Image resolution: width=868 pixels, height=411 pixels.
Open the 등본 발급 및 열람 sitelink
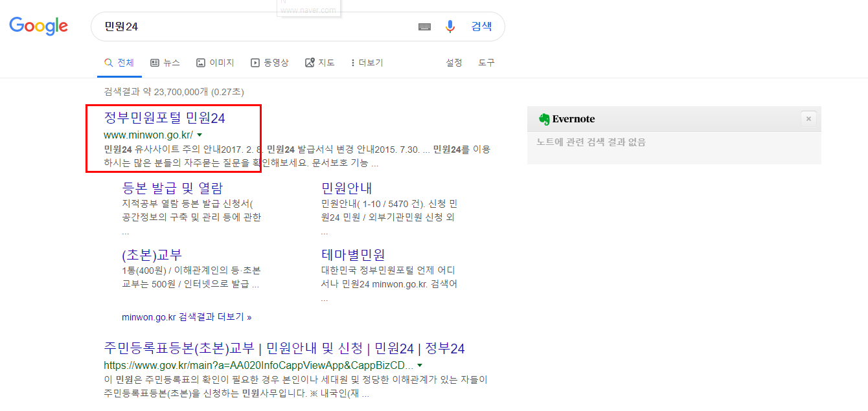pos(172,188)
